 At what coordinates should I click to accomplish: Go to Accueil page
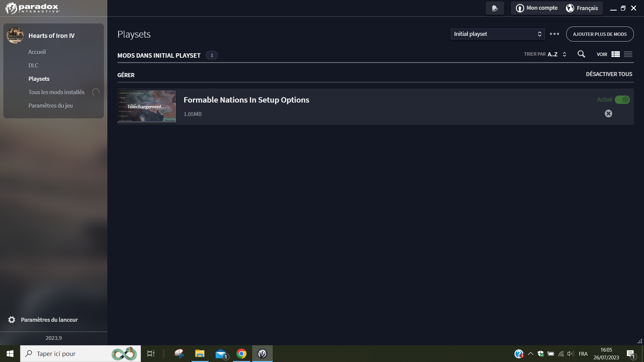(37, 52)
